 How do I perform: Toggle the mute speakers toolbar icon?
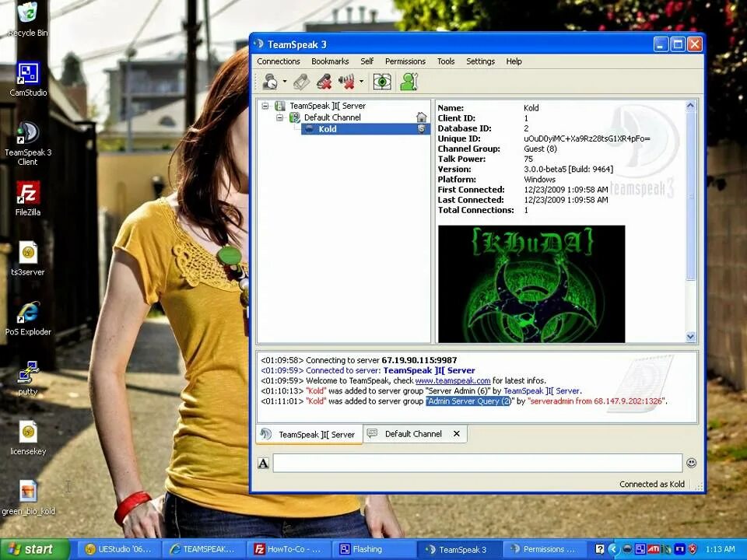pyautogui.click(x=347, y=82)
